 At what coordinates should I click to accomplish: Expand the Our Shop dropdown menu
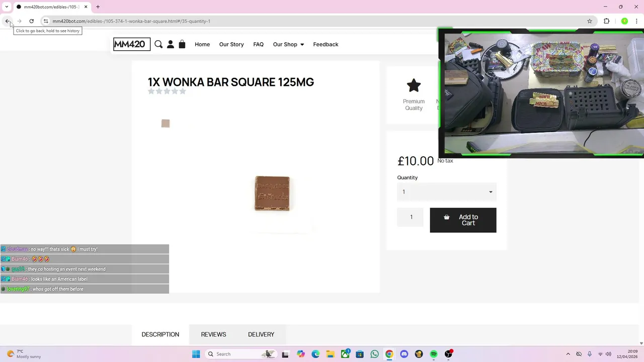click(x=288, y=44)
